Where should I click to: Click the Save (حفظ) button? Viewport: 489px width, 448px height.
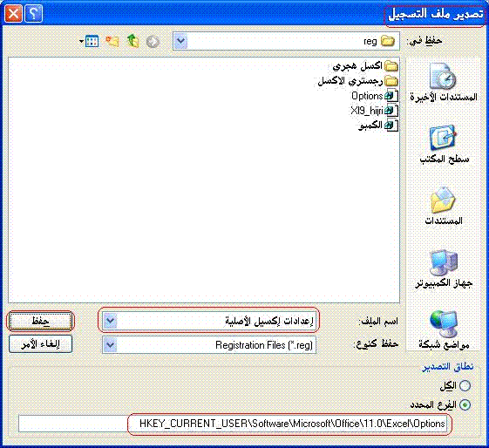[x=40, y=321]
